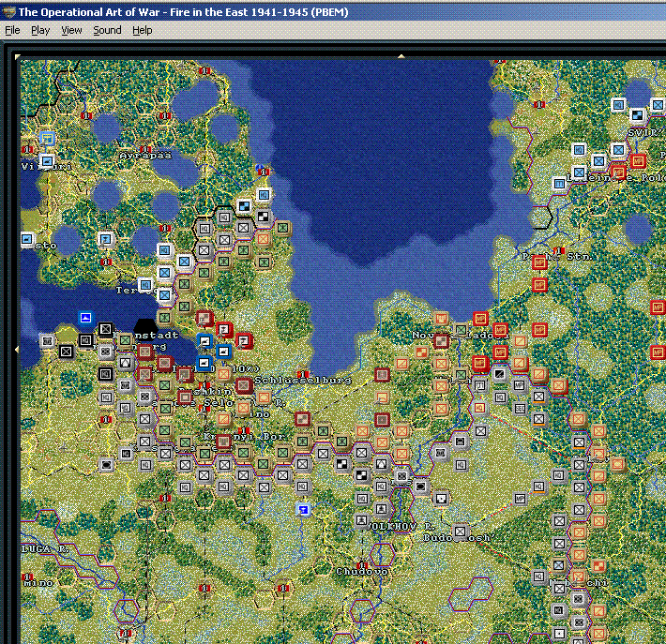666x644 pixels.
Task: Click the map scroll-up arrow on the top edge
Action: coord(401,55)
